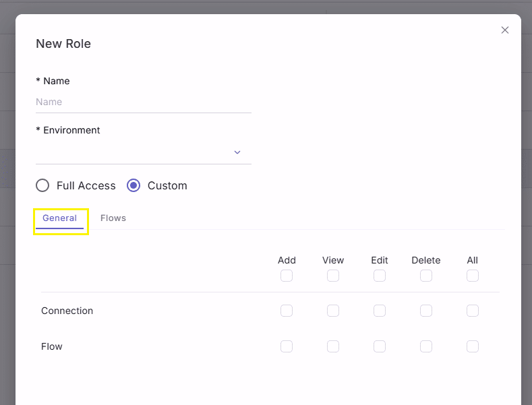Check the header All checkbox
This screenshot has height=405, width=532.
coord(473,276)
